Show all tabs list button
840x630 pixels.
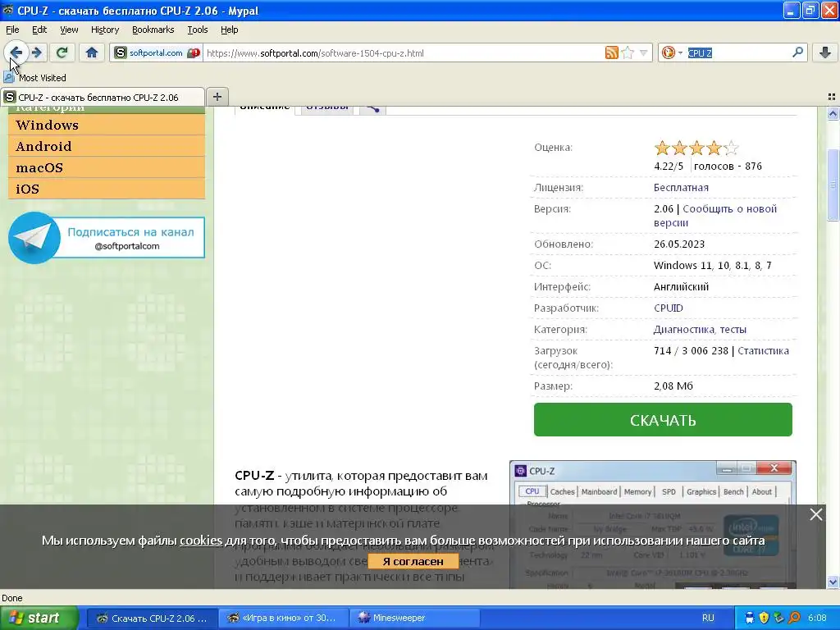pyautogui.click(x=832, y=97)
